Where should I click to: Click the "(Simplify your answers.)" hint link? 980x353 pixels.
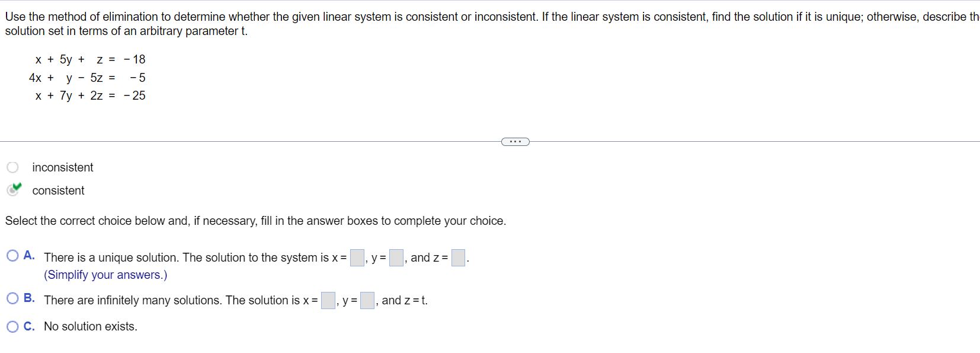click(105, 275)
